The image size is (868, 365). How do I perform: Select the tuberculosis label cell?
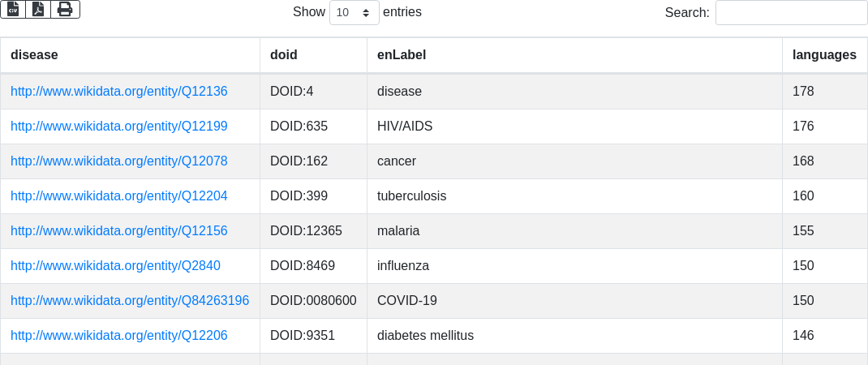[x=574, y=196]
